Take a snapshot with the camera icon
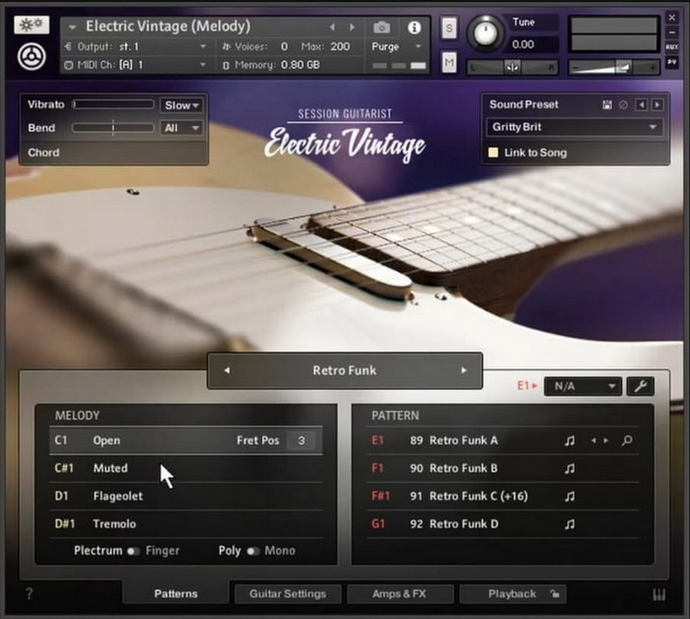Viewport: 690px width, 619px height. coord(382,28)
